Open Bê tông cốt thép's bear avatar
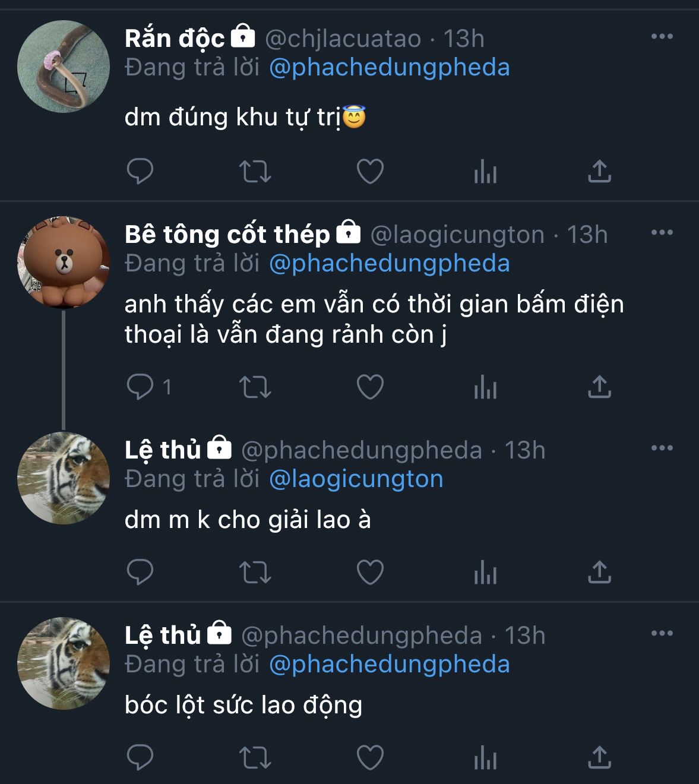 coord(64,262)
